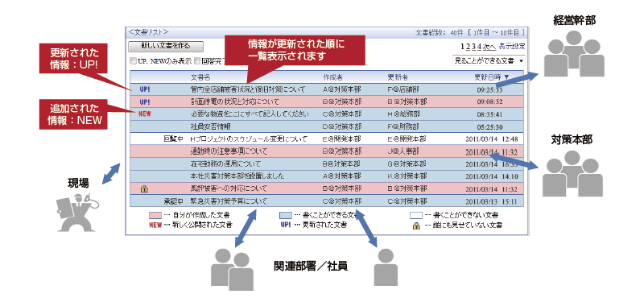The image size is (644, 298).
Task: Open document 風評被害への対応について
Action: tap(229, 189)
